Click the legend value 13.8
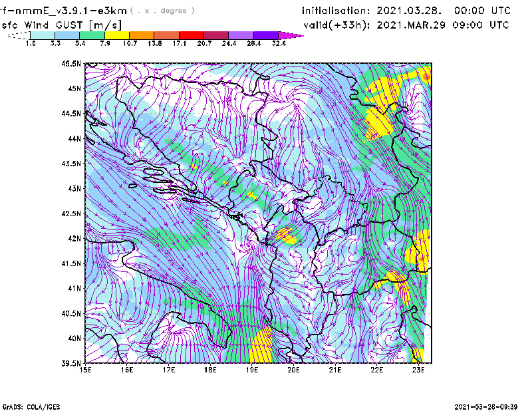Image resolution: width=532 pixels, height=411 pixels. pyautogui.click(x=155, y=43)
